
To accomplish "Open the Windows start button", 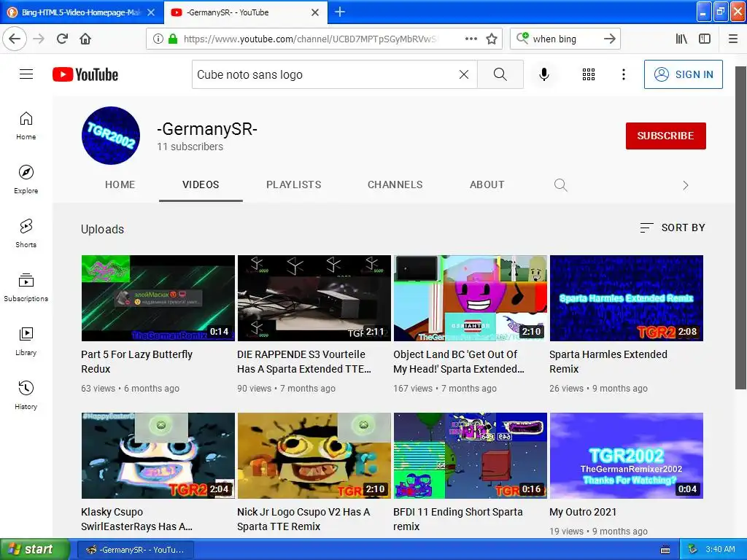I will (35, 550).
